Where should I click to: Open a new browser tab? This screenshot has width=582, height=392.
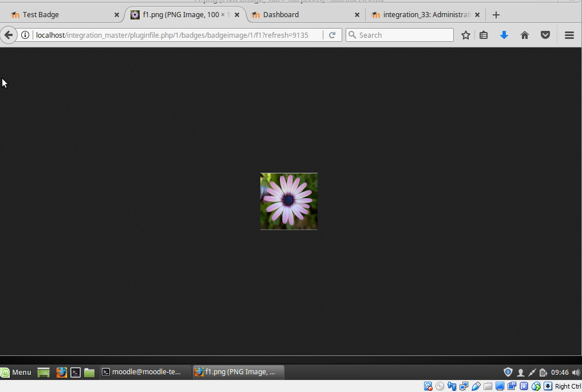click(496, 15)
